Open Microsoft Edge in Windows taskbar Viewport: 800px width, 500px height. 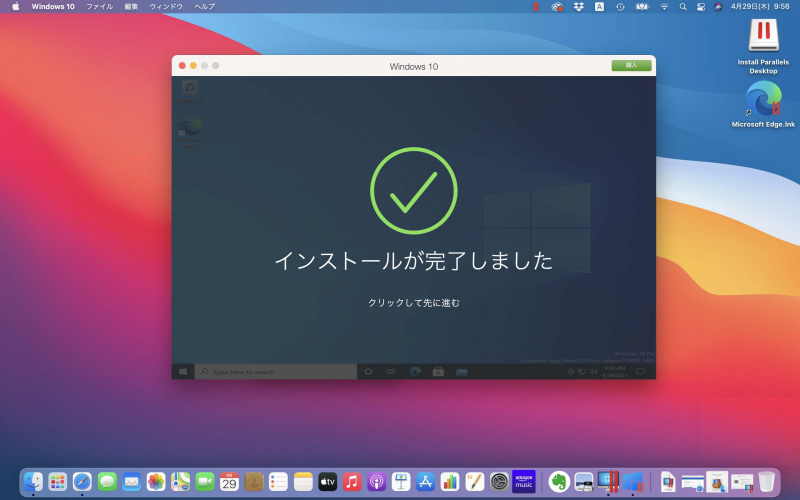(x=415, y=371)
